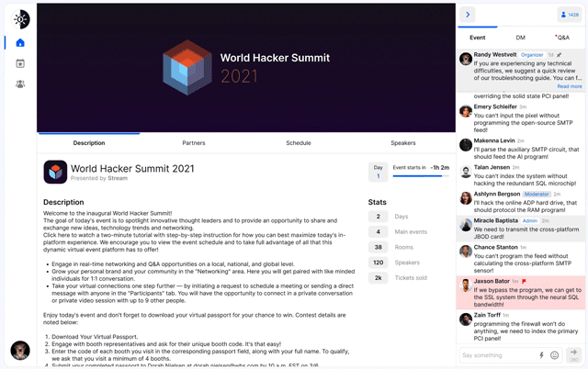588x369 pixels.
Task: Click the World Hacker Summit event logo
Action: [x=55, y=172]
